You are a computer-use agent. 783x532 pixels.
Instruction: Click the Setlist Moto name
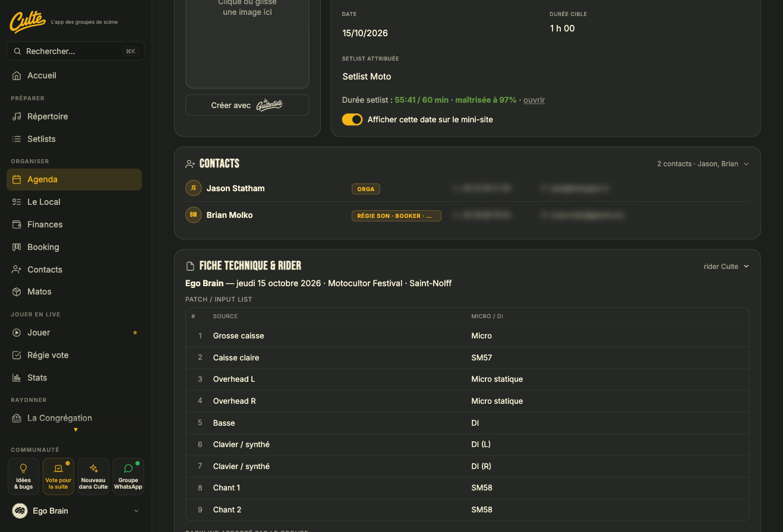point(367,77)
